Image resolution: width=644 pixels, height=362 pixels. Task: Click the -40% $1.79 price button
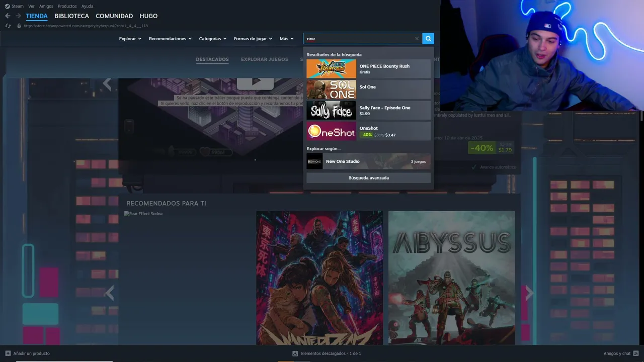(491, 147)
